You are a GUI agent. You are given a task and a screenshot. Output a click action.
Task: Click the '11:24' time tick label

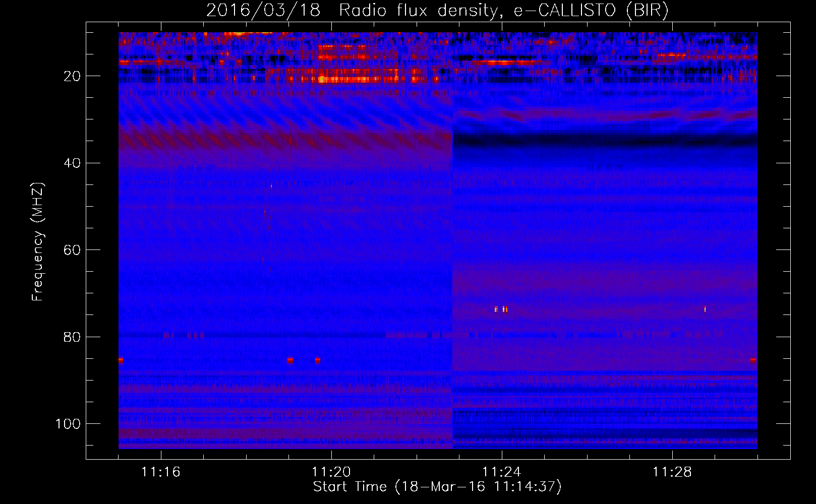(x=502, y=472)
